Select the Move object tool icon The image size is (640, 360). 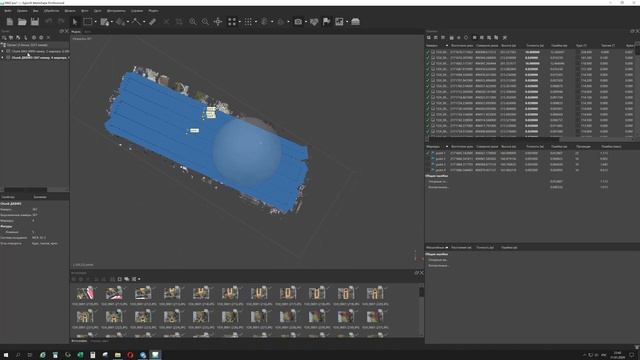(x=120, y=22)
